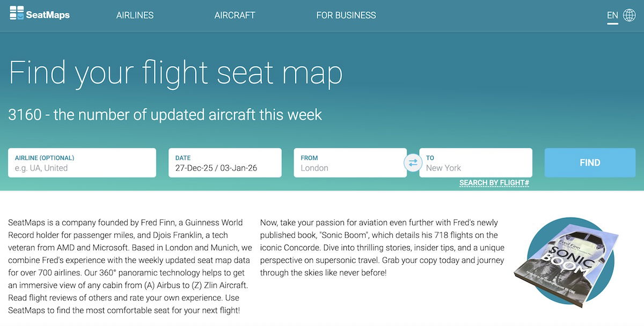Open the AIRCRAFT menu
The height and width of the screenshot is (326, 644).
click(235, 15)
